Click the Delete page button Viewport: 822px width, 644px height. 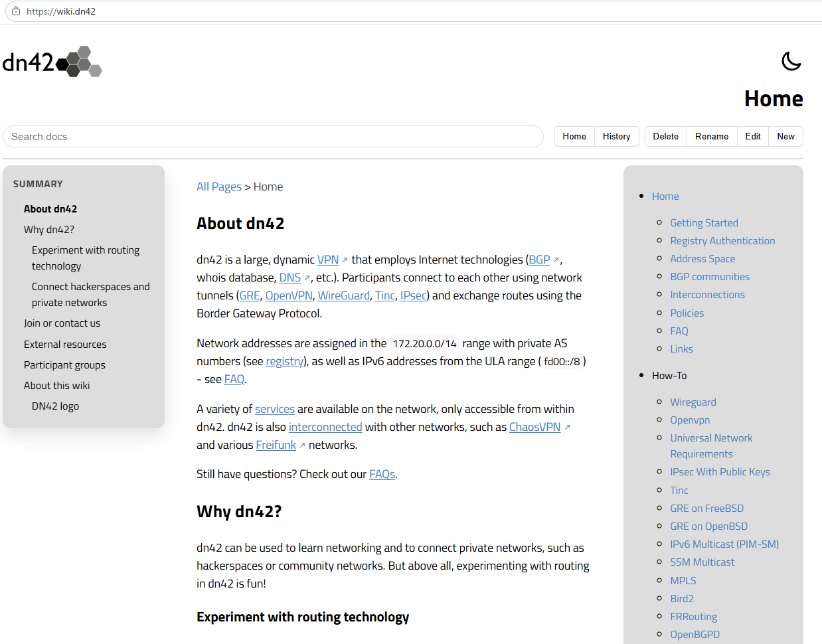pos(665,137)
